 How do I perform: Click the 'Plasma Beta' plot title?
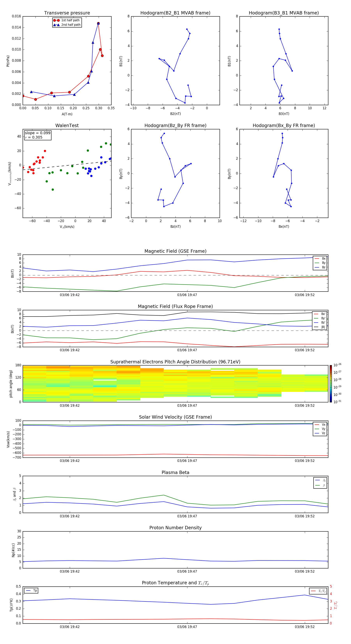click(x=175, y=472)
